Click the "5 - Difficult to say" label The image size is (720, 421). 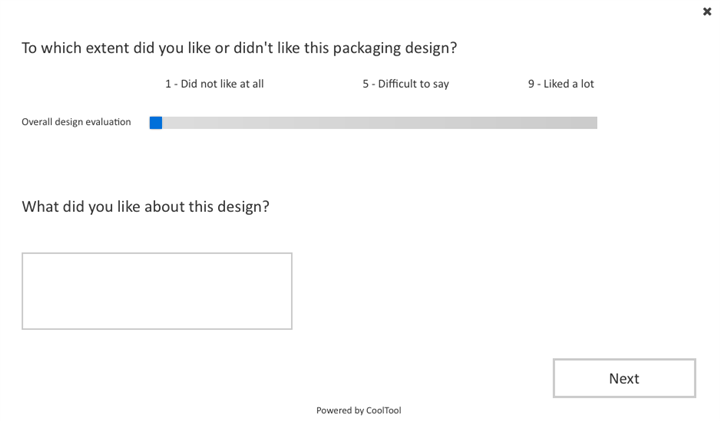coord(405,84)
